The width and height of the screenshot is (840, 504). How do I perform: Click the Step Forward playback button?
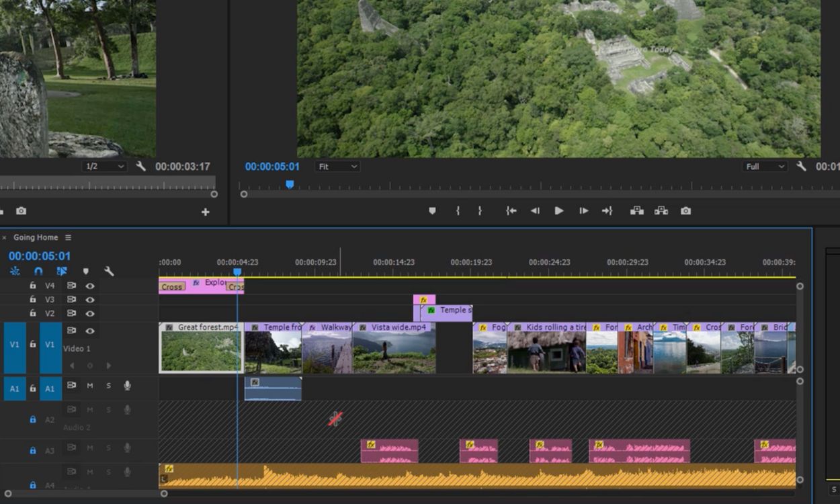point(583,210)
